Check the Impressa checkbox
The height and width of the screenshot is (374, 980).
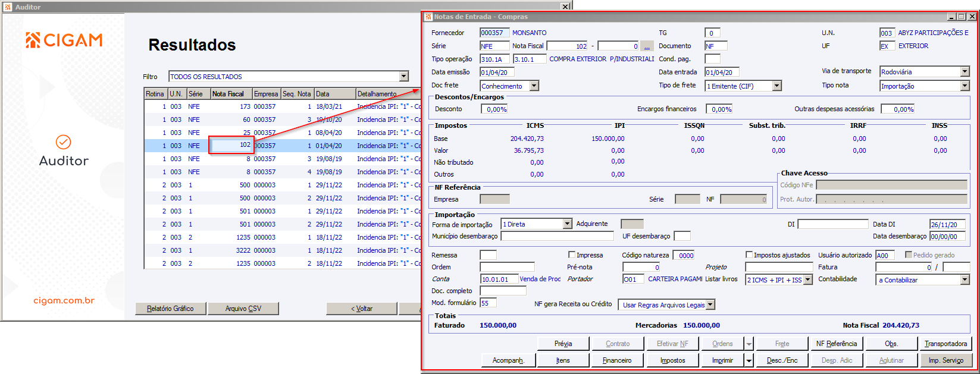572,255
